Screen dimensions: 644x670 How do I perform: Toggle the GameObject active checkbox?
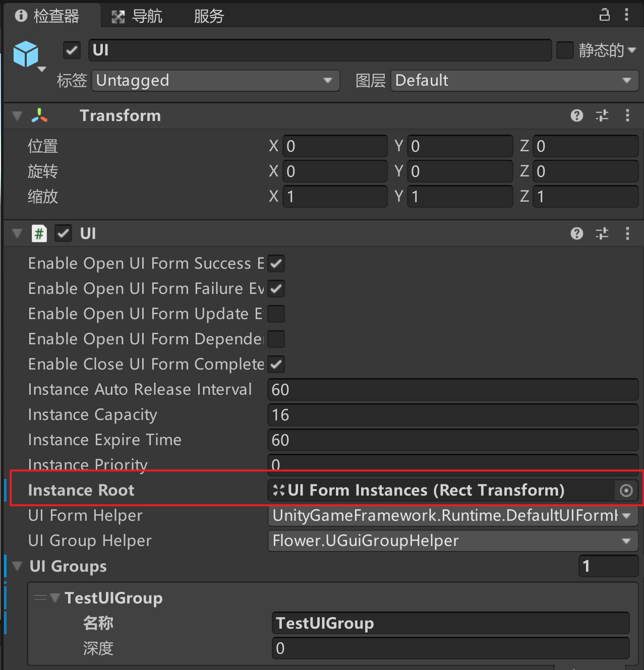tap(72, 50)
